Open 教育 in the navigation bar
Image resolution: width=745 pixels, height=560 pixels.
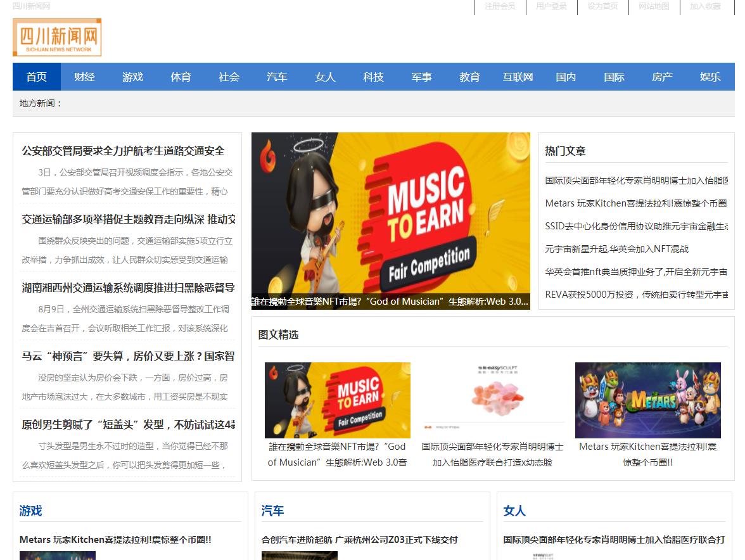click(x=470, y=77)
